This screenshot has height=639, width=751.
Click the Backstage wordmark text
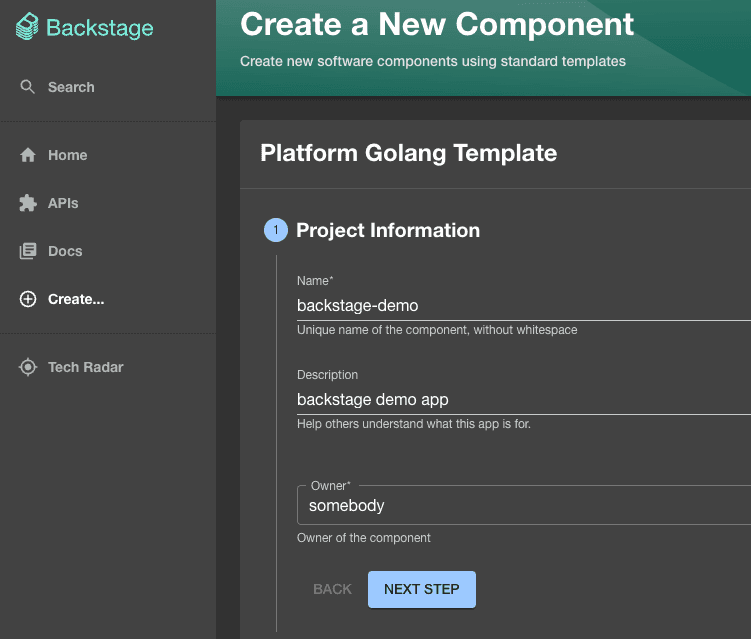click(100, 28)
